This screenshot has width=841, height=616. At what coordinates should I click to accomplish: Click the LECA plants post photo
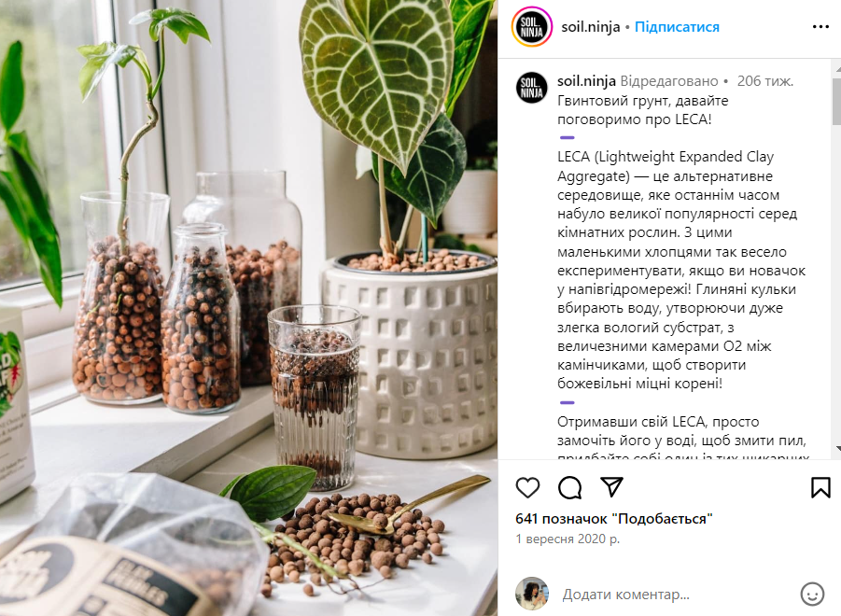249,308
